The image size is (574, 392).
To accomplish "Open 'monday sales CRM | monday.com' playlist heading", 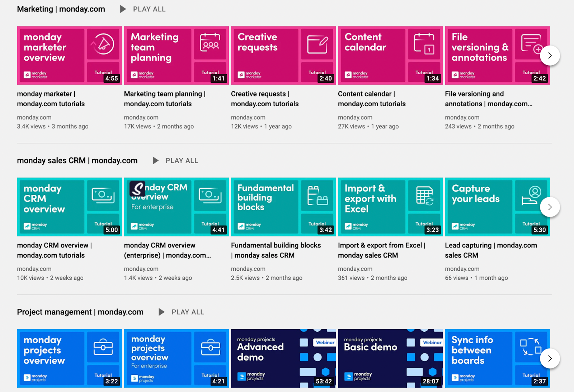I will click(x=77, y=161).
